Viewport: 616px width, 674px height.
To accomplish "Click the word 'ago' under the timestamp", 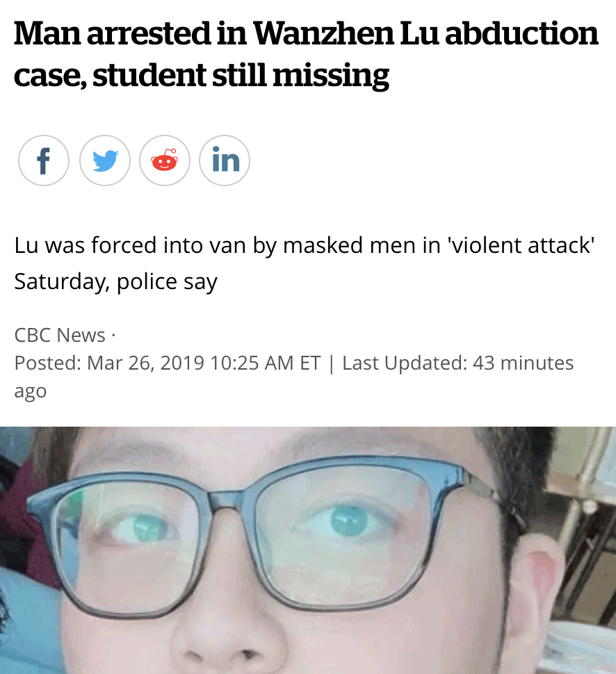I will point(30,392).
